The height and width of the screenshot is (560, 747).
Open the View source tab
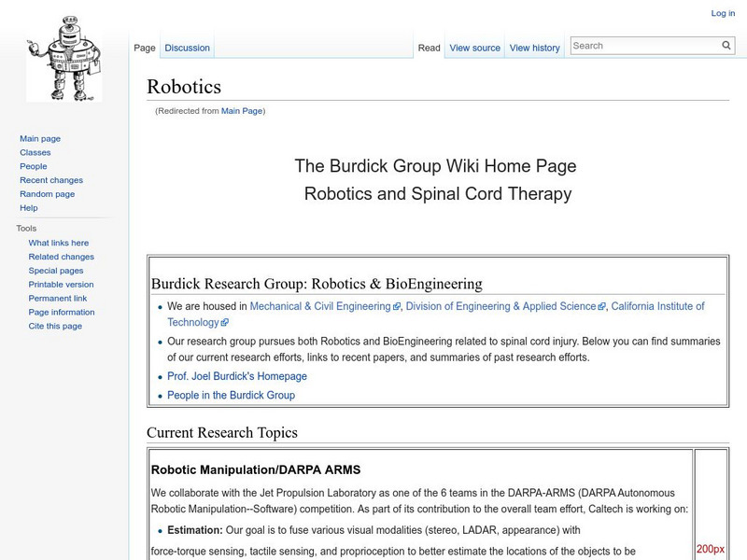coord(474,48)
